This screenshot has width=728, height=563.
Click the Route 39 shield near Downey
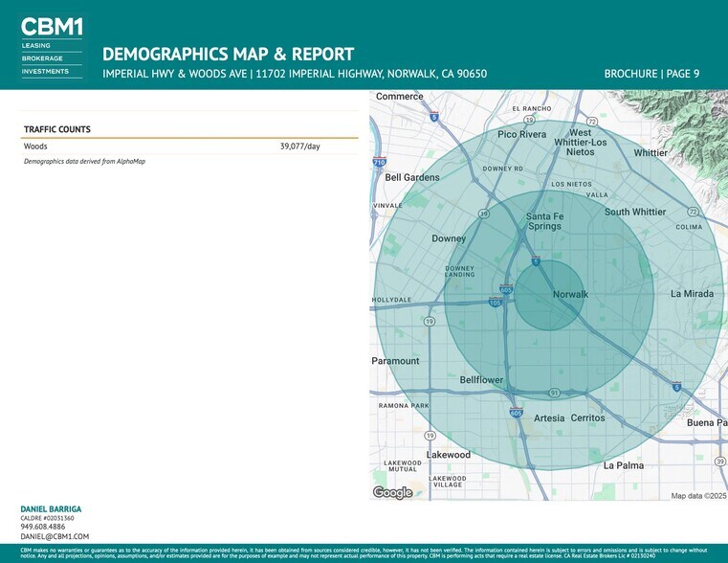click(x=484, y=214)
